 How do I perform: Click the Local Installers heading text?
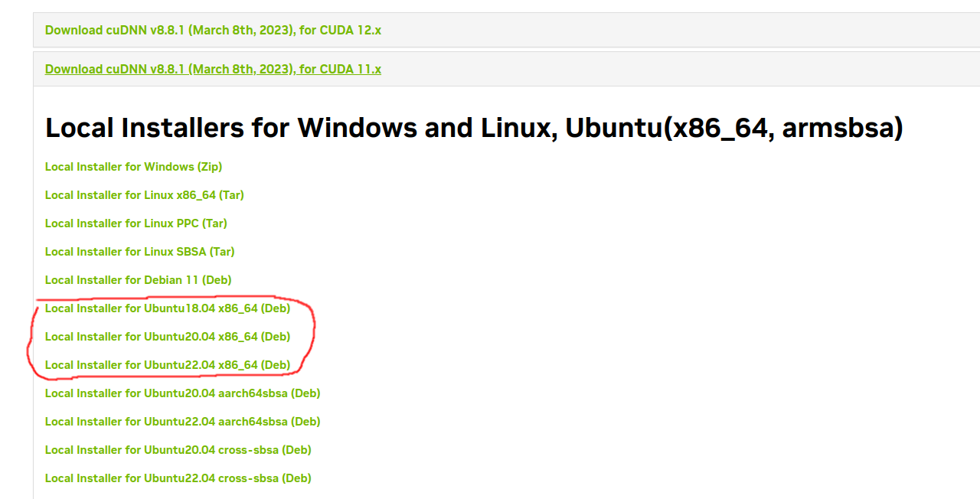[x=475, y=127]
